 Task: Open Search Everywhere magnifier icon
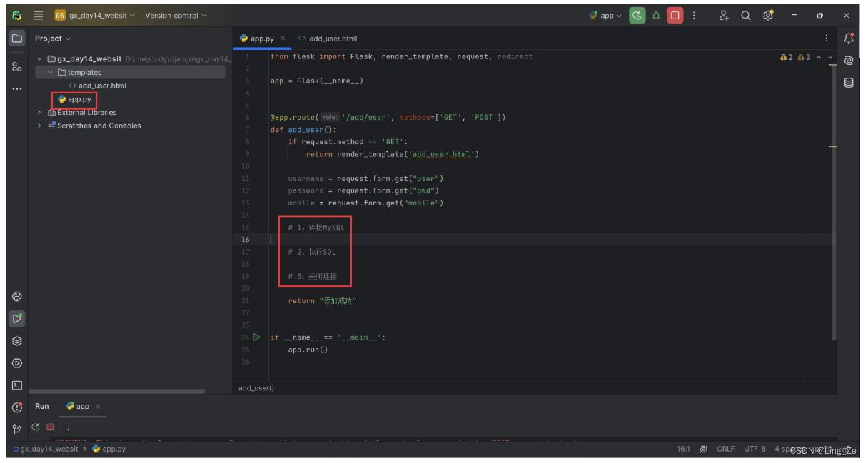(x=746, y=15)
